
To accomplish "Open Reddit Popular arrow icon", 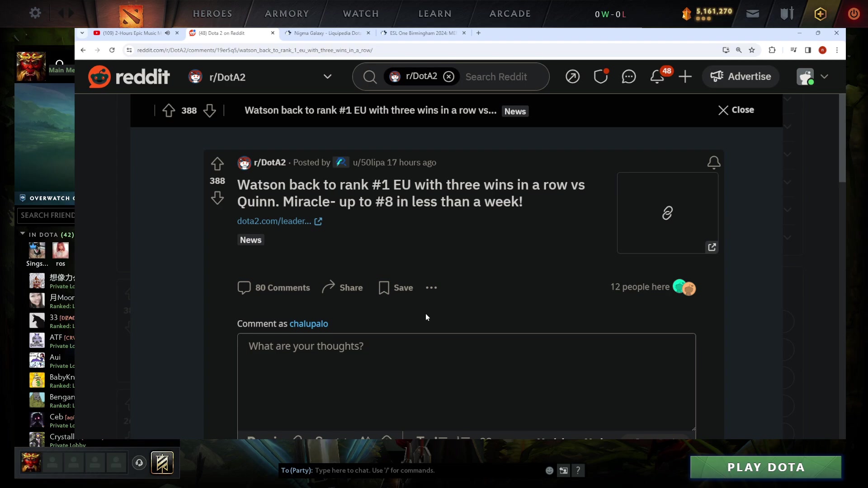I will (572, 77).
